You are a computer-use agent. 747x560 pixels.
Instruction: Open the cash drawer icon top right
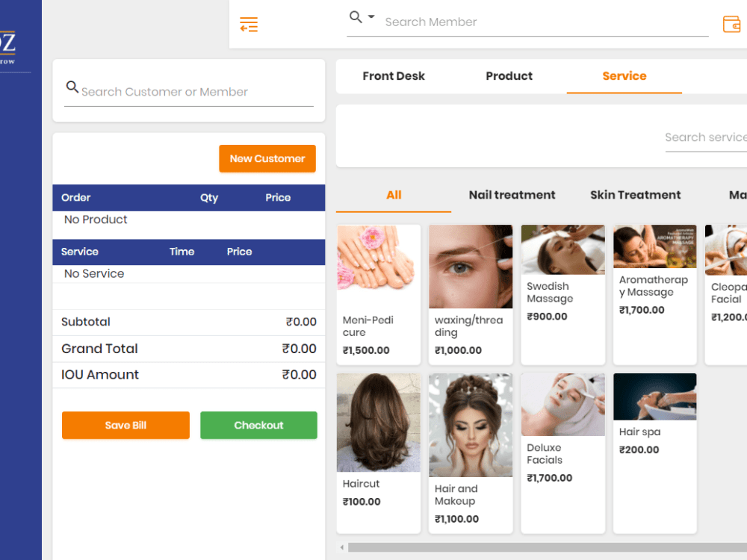[x=731, y=24]
